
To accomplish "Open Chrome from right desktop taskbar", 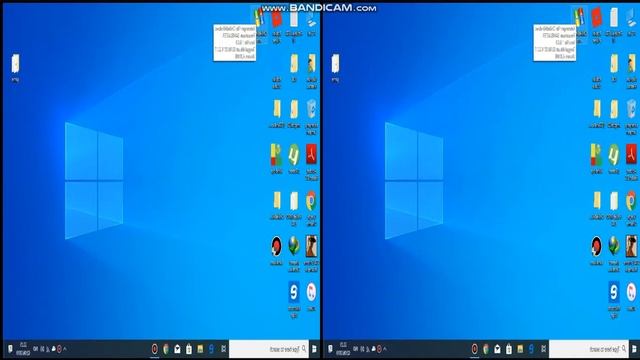I will [486, 349].
